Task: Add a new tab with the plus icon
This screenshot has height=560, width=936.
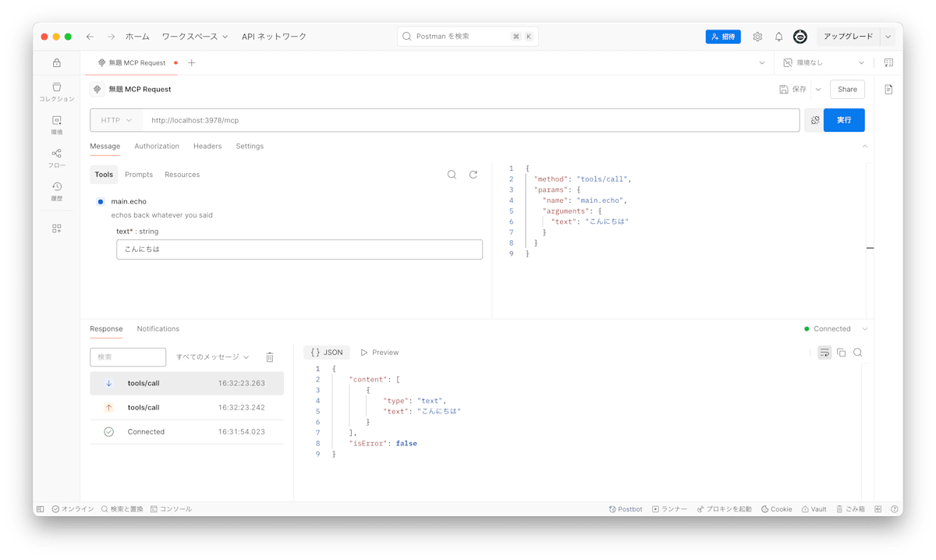Action: 192,62
